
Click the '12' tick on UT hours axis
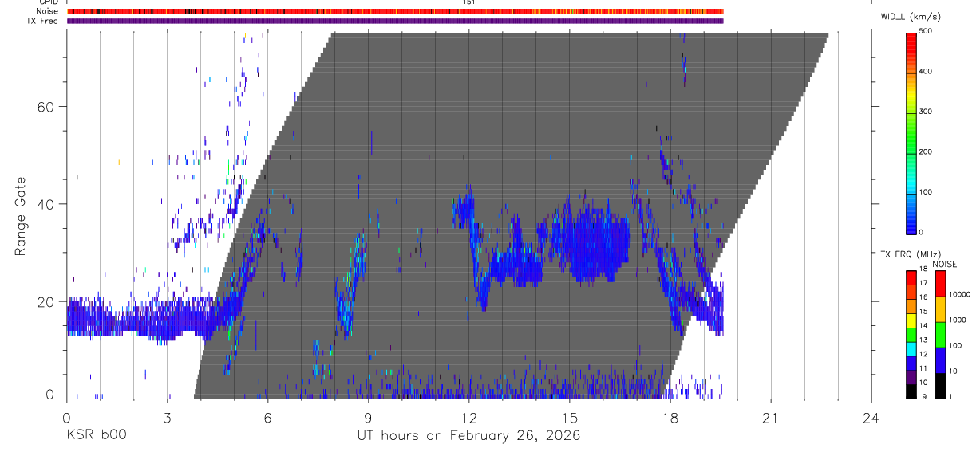pyautogui.click(x=468, y=416)
